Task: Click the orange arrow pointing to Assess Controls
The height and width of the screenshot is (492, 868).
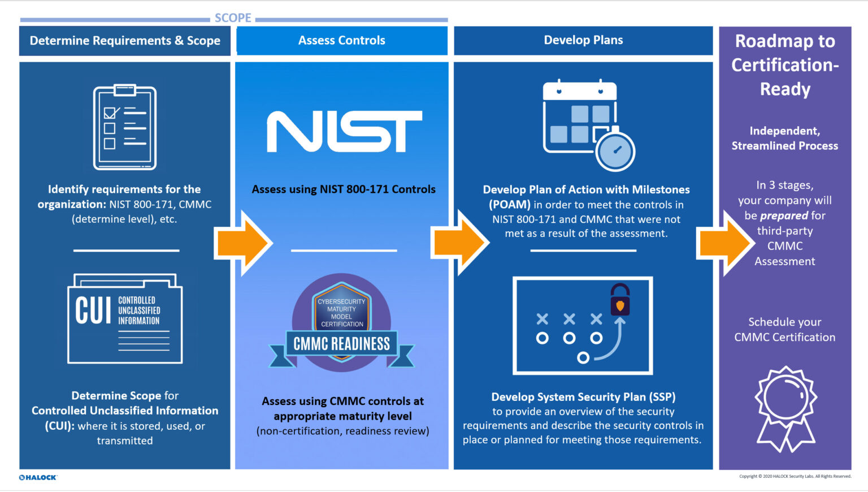Action: (243, 243)
